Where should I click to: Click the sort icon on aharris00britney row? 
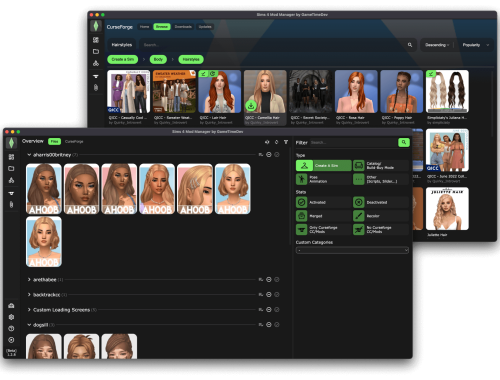(x=261, y=155)
